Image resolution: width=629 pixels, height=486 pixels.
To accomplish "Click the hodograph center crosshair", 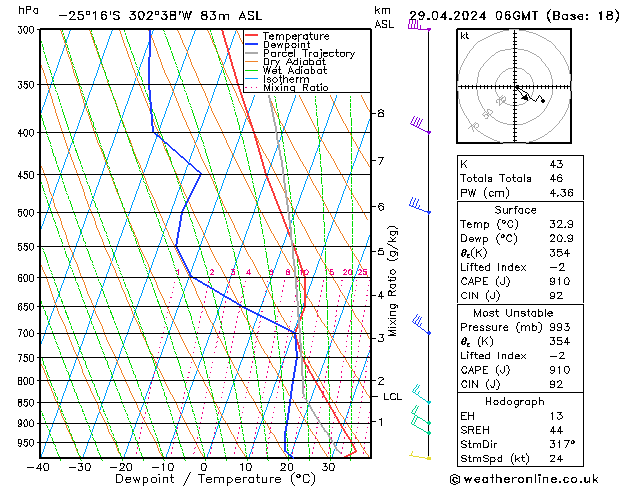I will 515,87.
